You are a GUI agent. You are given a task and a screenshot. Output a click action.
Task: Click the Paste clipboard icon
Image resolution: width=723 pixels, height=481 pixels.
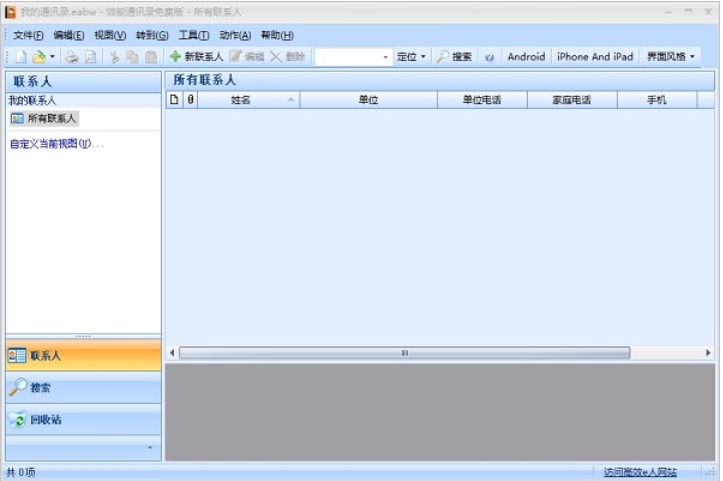(151, 57)
